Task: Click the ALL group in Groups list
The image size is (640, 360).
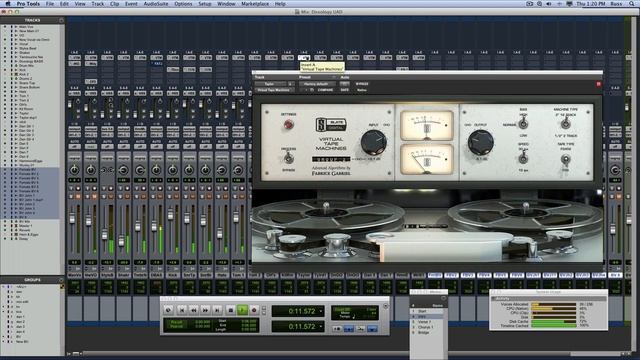Action: 20,287
